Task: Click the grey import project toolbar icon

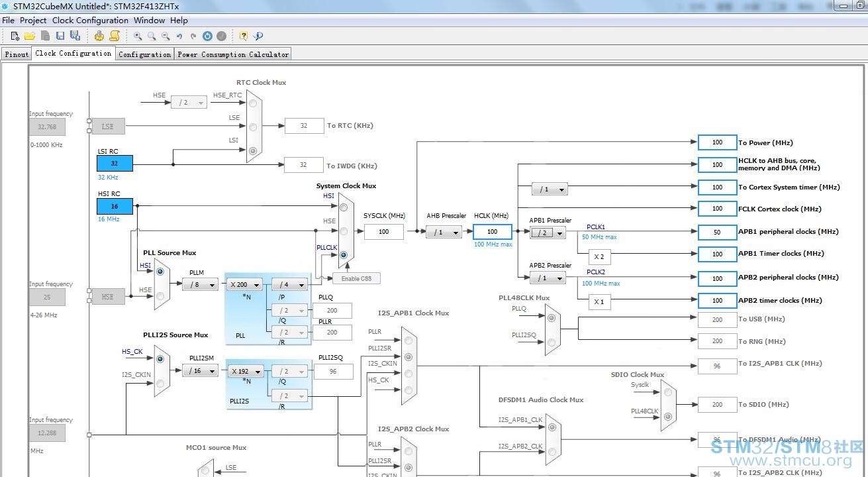Action: pos(45,36)
